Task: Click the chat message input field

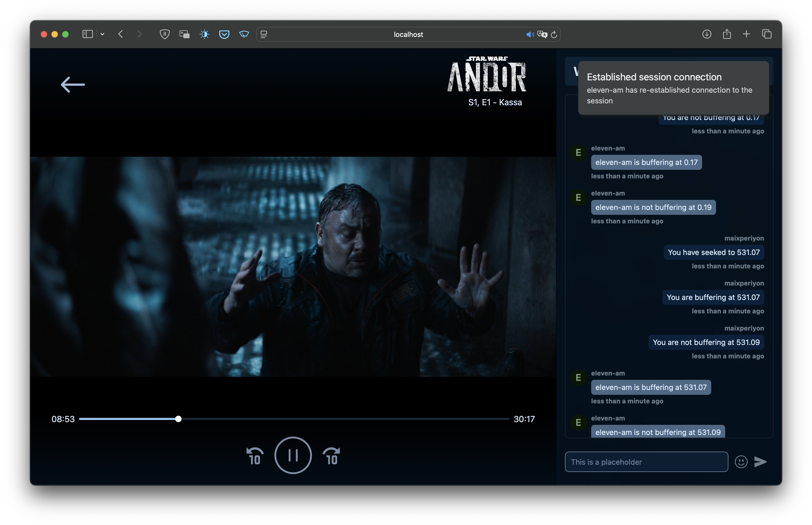Action: pyautogui.click(x=646, y=462)
